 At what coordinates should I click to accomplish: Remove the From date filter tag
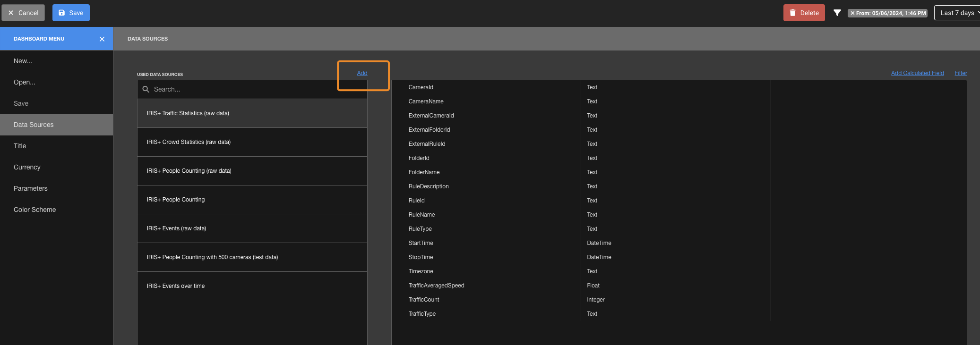coord(852,13)
